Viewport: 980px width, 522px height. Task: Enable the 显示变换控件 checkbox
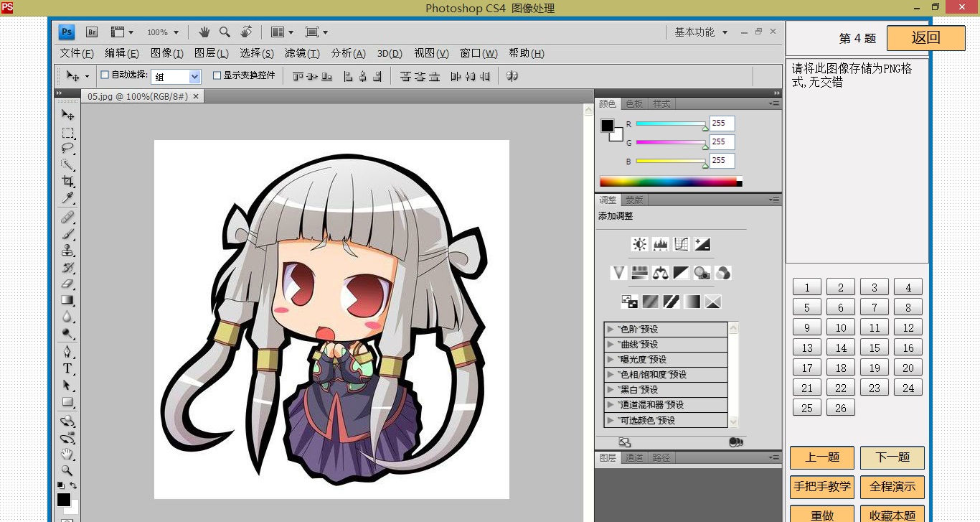[x=217, y=75]
